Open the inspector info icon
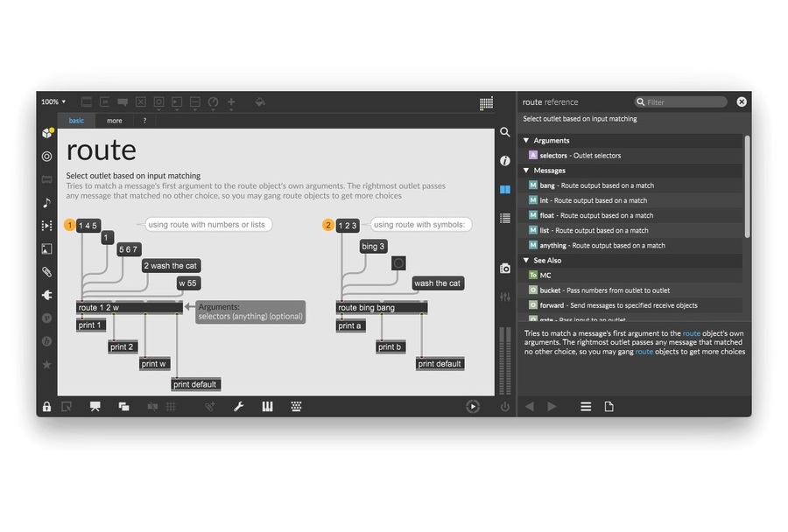Image resolution: width=788 pixels, height=532 pixels. click(505, 161)
